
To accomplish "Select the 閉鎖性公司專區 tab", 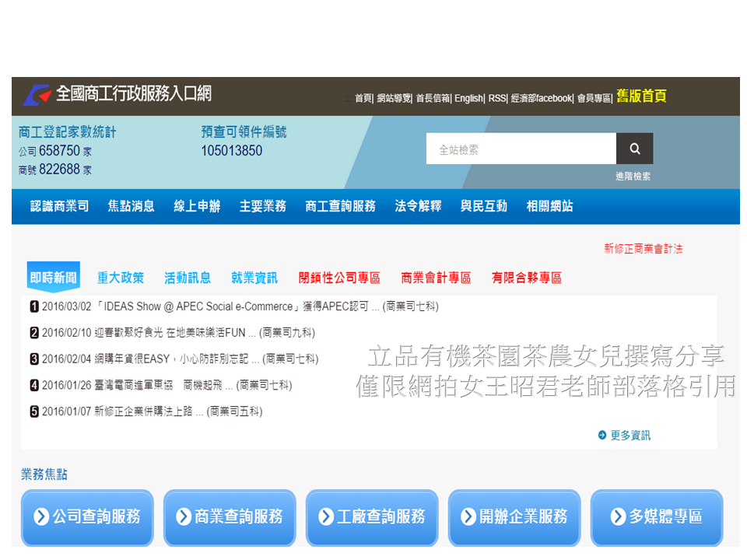I will click(339, 278).
